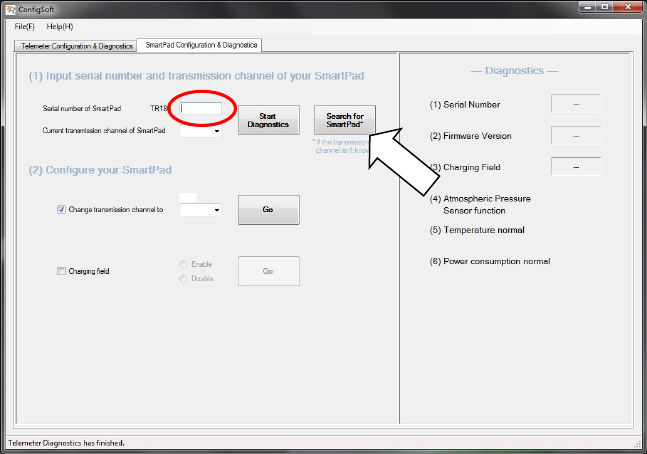Click the ConfigSoft title bar app icon
The image size is (647, 454).
click(x=10, y=9)
